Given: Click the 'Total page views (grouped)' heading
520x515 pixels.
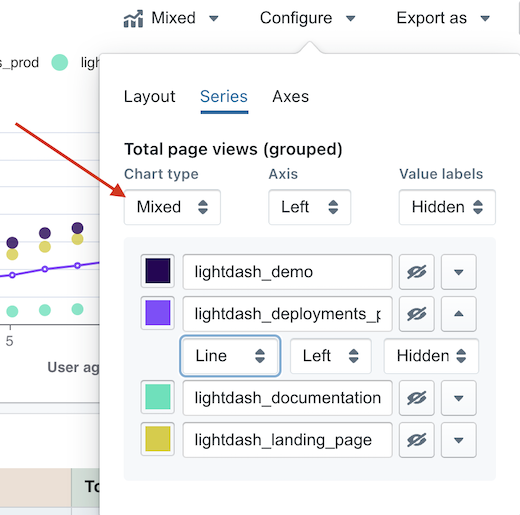Looking at the screenshot, I should point(233,149).
